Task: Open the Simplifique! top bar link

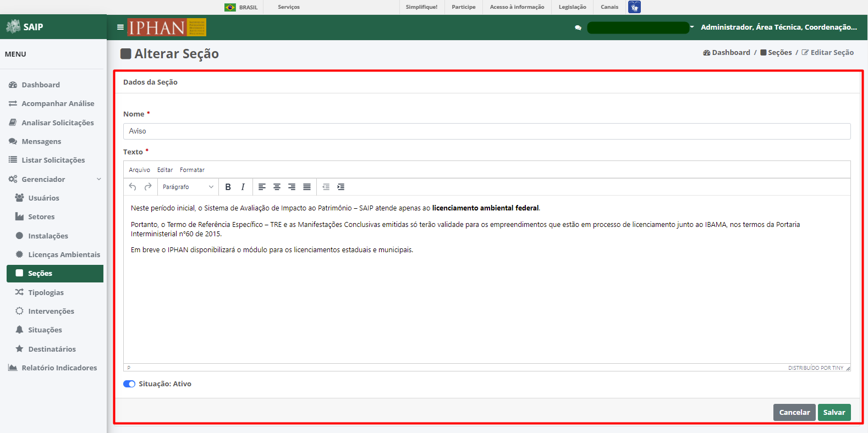Action: pos(421,7)
